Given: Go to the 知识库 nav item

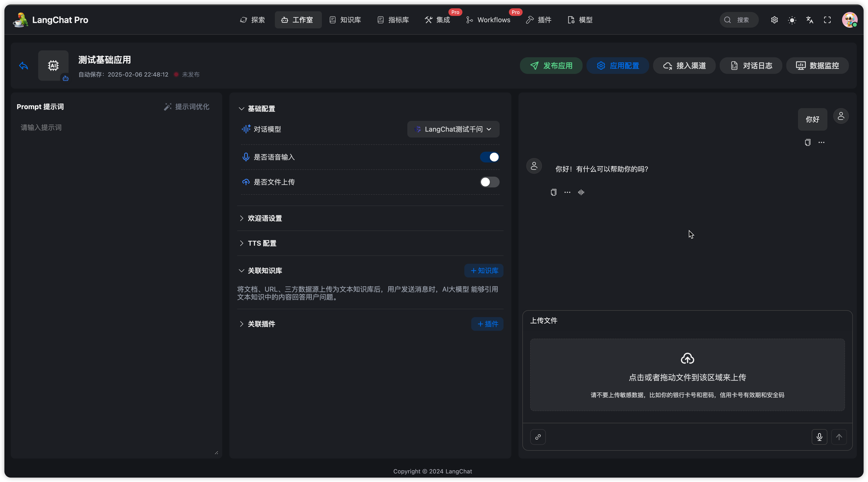Looking at the screenshot, I should (x=345, y=20).
